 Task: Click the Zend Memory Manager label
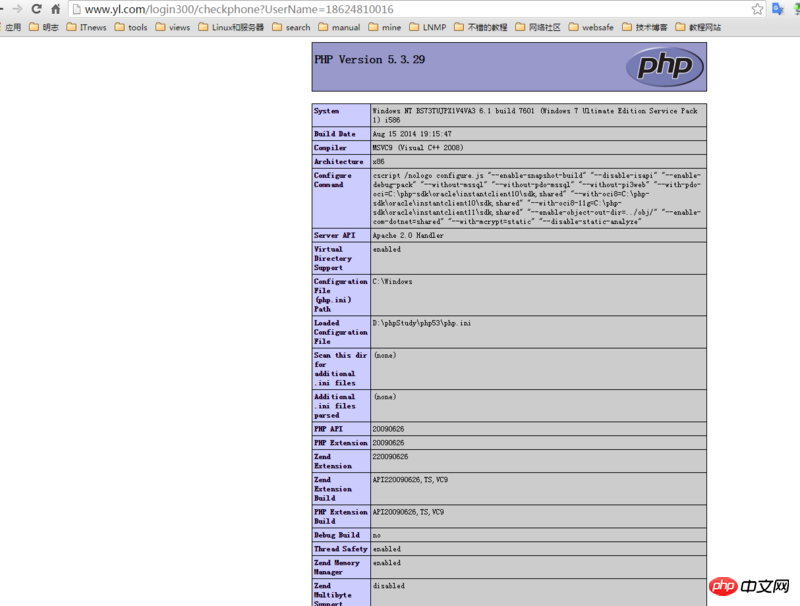point(337,567)
